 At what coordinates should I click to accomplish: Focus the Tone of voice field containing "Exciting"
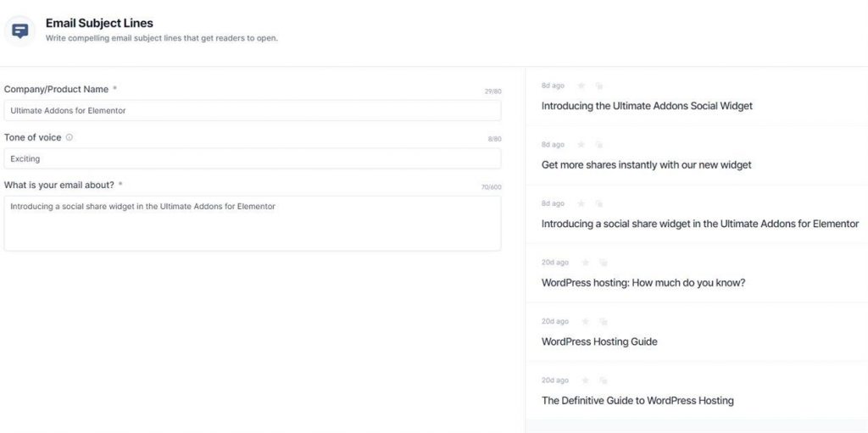pyautogui.click(x=252, y=158)
